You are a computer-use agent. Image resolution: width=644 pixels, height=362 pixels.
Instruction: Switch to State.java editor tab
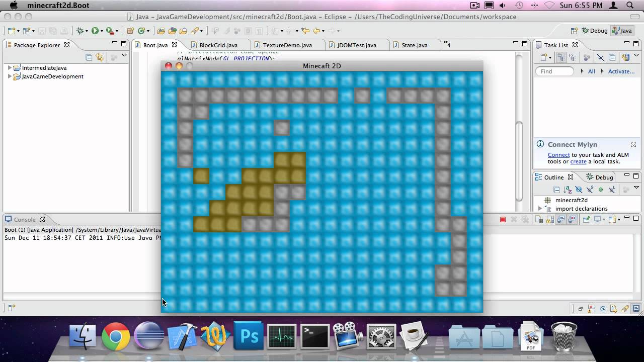(414, 45)
